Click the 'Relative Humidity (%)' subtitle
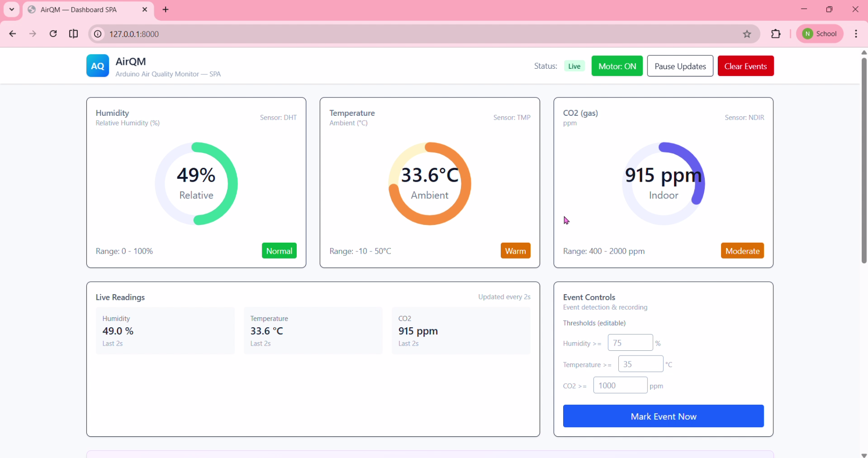Viewport: 868px width, 458px height. point(128,123)
